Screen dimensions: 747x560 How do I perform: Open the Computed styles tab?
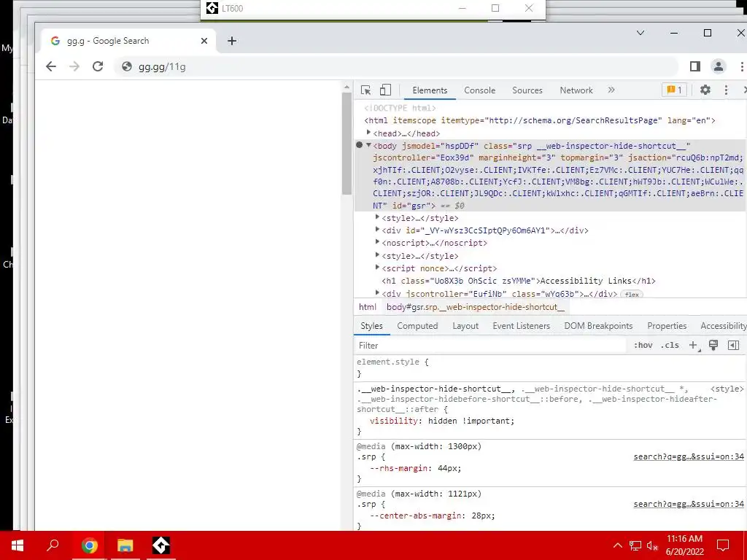pos(417,326)
